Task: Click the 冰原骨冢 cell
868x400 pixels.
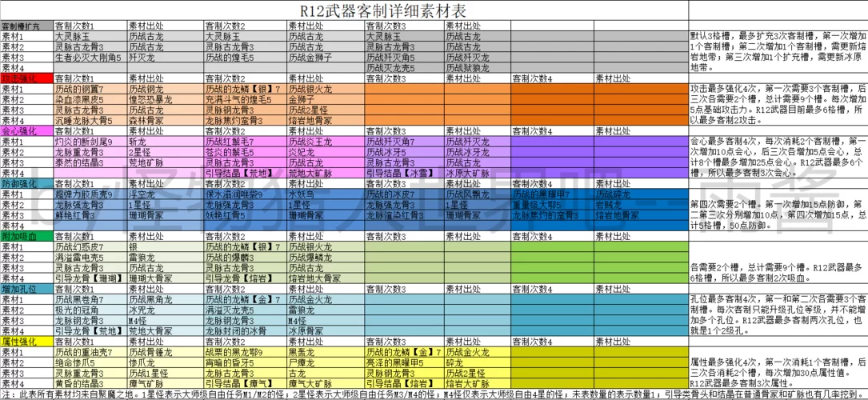Action: (x=325, y=331)
